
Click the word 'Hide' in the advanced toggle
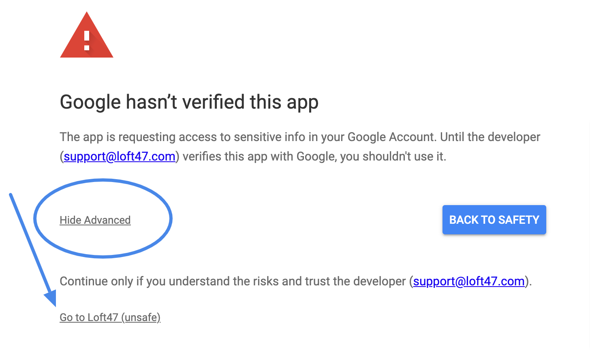(71, 220)
